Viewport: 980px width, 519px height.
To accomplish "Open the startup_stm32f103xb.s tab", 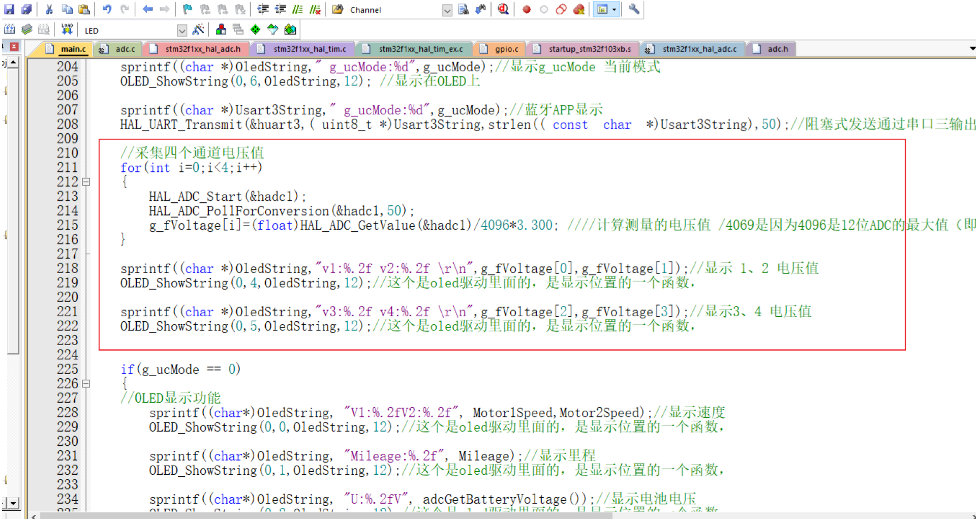I will pos(583,49).
